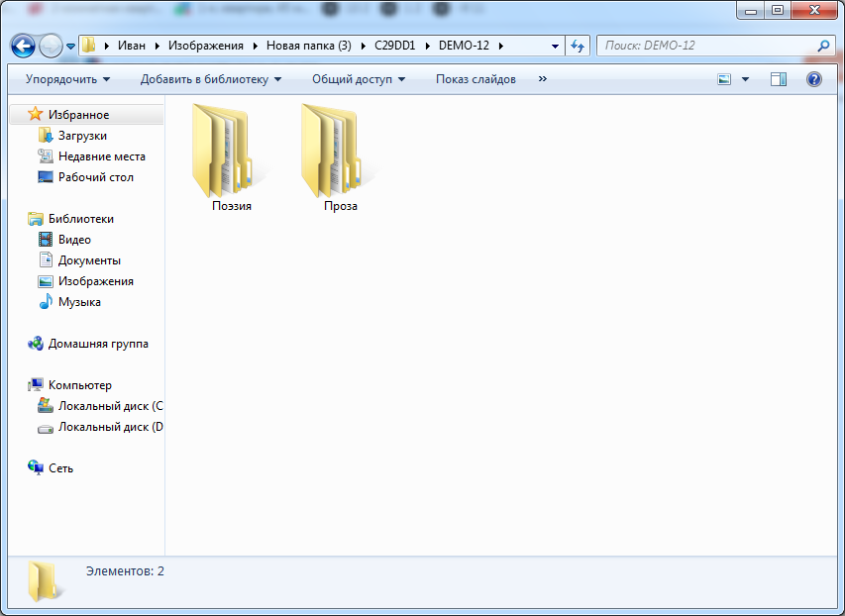Click the Компьютер icon in sidebar

35,385
